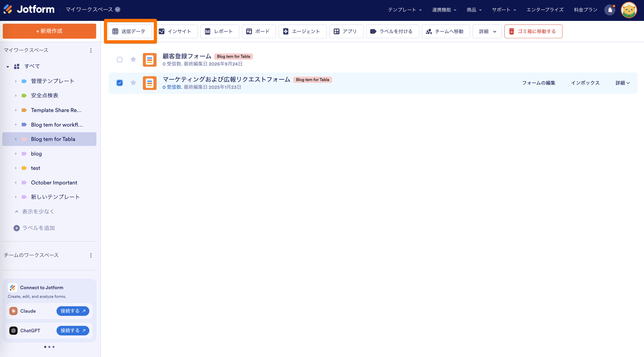Select October Important label
644x357 pixels.
(x=54, y=183)
